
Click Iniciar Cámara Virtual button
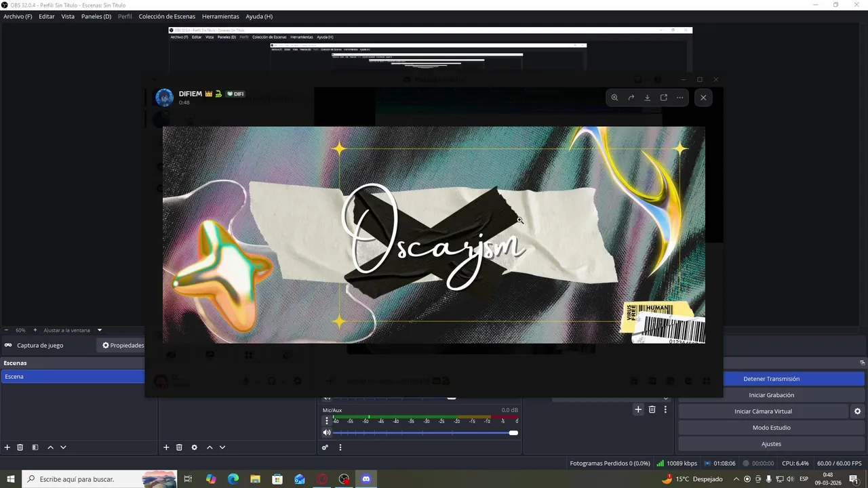click(763, 411)
